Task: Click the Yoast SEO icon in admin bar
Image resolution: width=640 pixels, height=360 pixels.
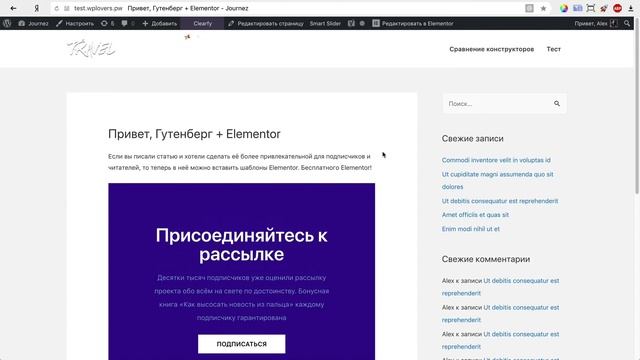Action: point(351,24)
